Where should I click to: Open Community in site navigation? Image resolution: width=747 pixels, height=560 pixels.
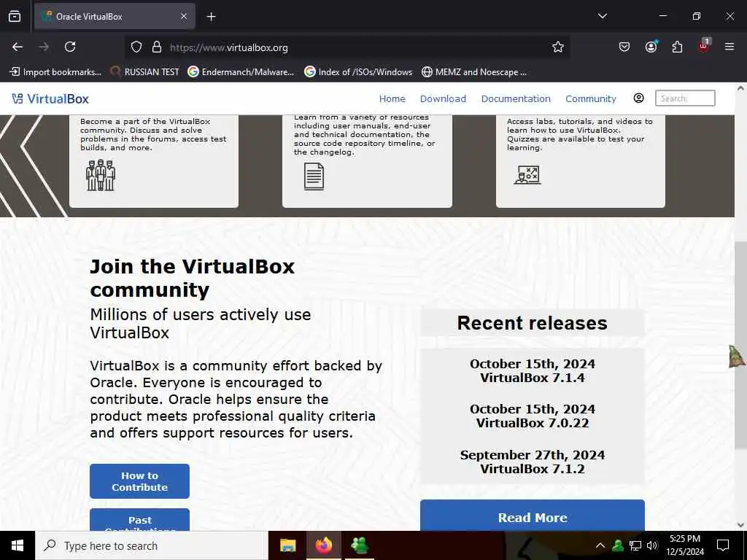pos(591,98)
